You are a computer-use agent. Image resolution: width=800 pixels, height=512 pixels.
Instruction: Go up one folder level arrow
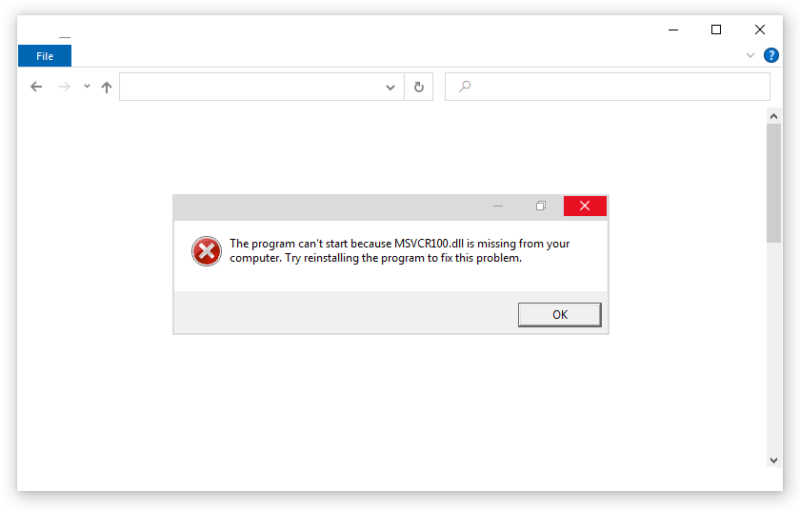point(106,87)
